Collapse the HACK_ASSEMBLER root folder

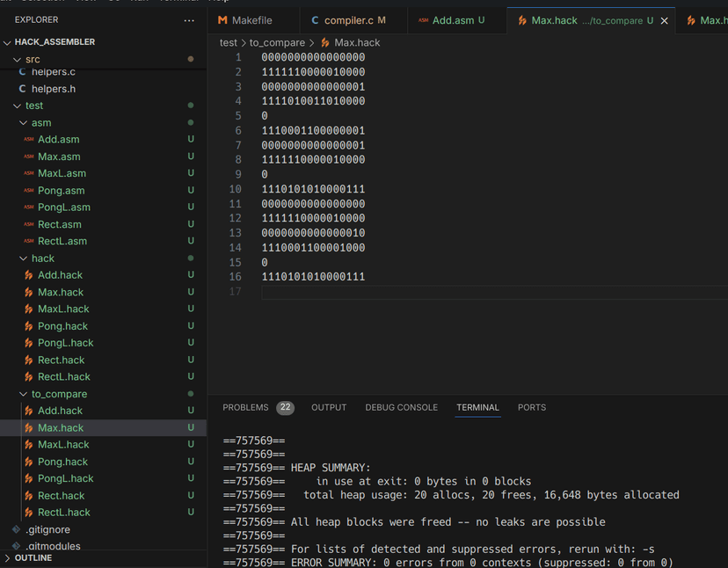8,42
